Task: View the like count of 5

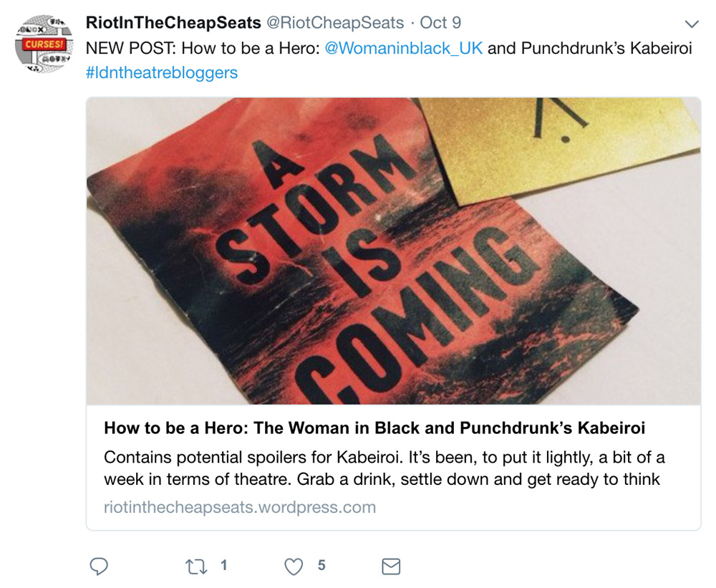Action: pyautogui.click(x=321, y=566)
